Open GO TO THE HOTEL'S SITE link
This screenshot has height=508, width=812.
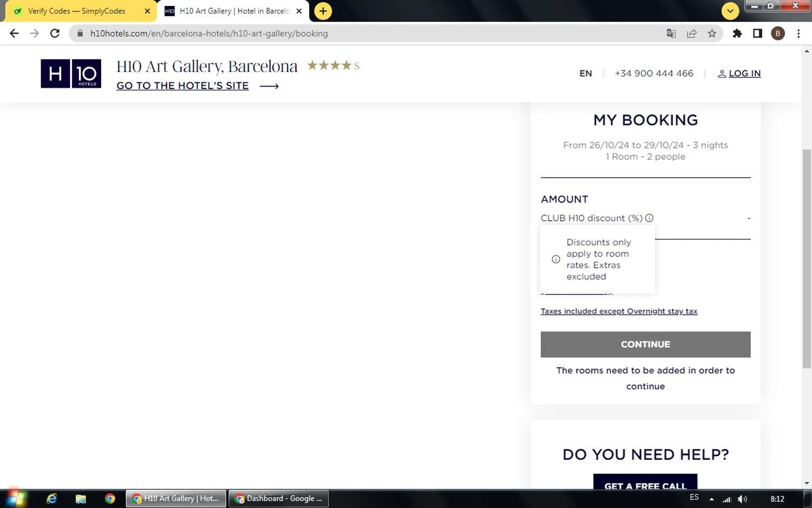tap(182, 86)
